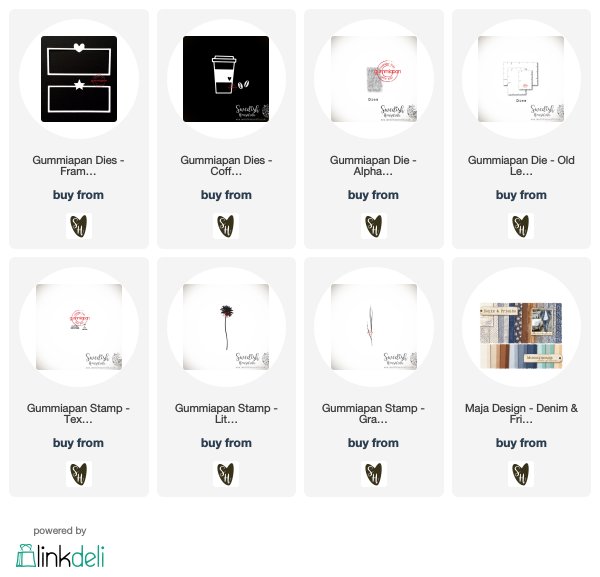This screenshot has height=577, width=600.
Task: Open the coffee cup die thumbnail
Action: [x=226, y=79]
